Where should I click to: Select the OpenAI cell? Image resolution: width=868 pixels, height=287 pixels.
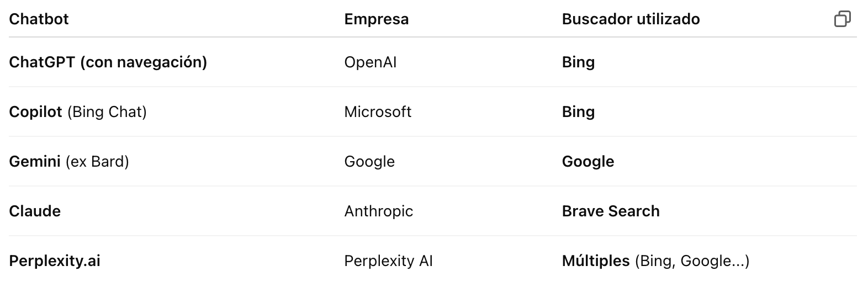click(371, 62)
